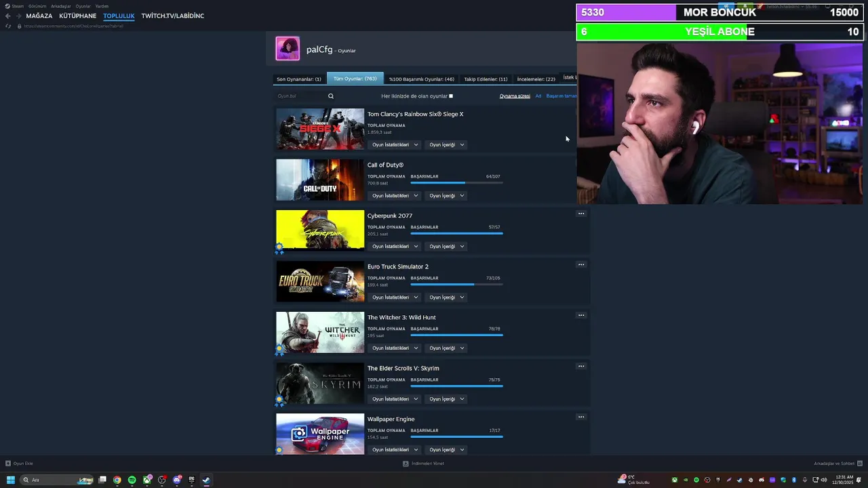The height and width of the screenshot is (488, 868).
Task: Click Euro Truck Simulator 2 achievements progress bar
Action: [456, 285]
